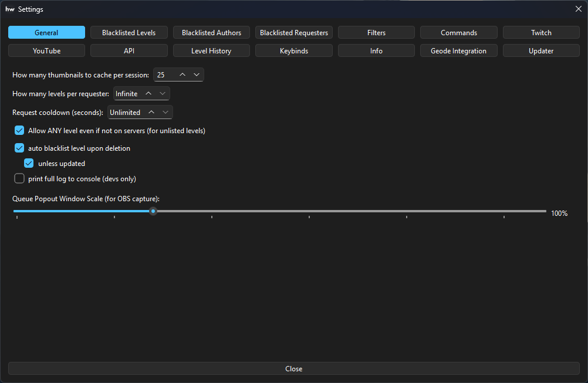Increase request cooldown with up arrow
Viewport: 588px width, 383px height.
[x=151, y=112]
